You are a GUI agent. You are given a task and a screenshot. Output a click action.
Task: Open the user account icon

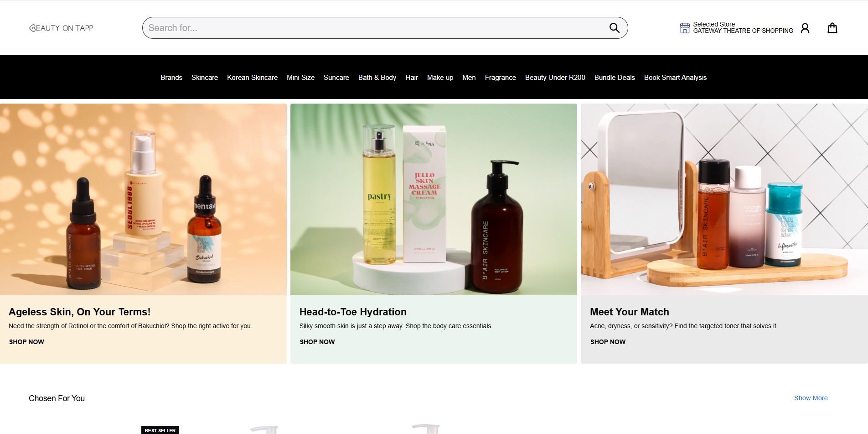805,28
